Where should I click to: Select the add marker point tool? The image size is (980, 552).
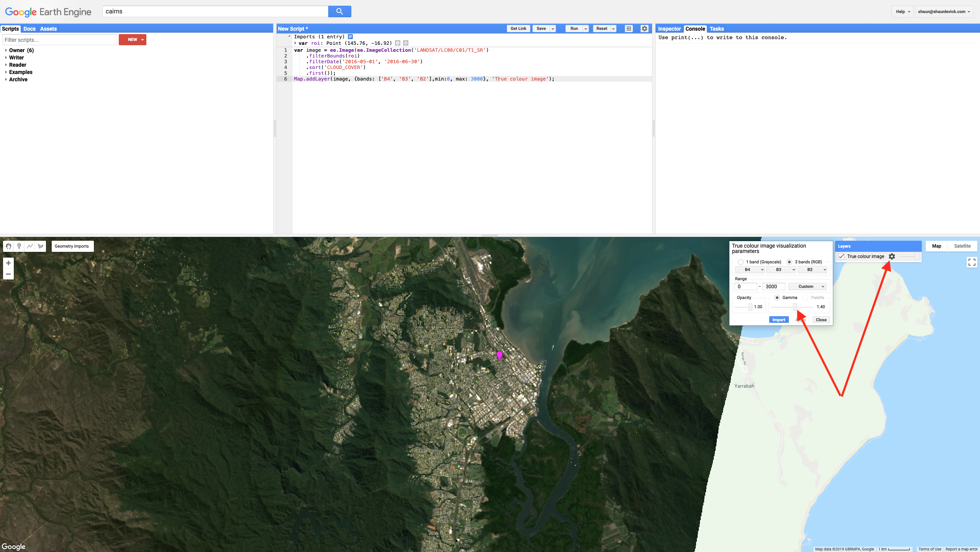click(19, 246)
